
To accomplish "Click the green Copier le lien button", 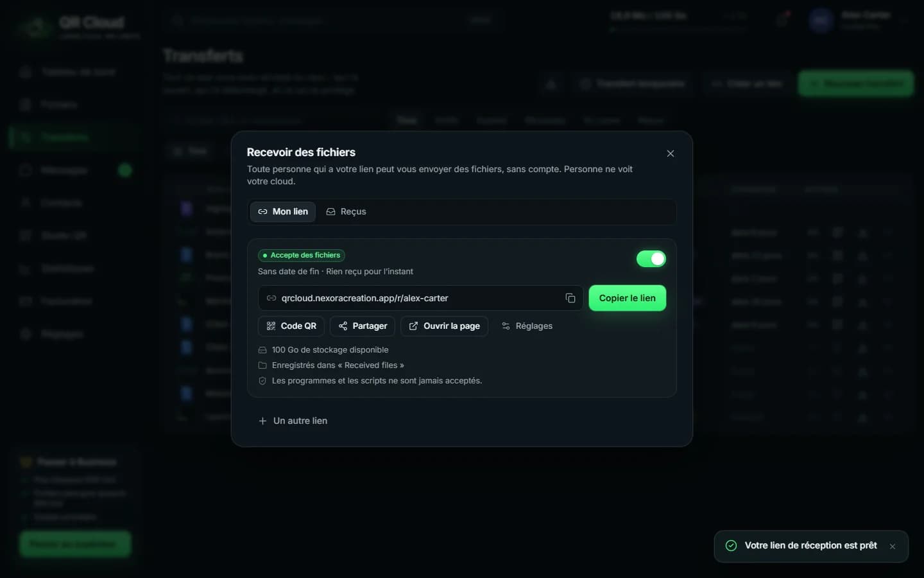I will (x=627, y=298).
